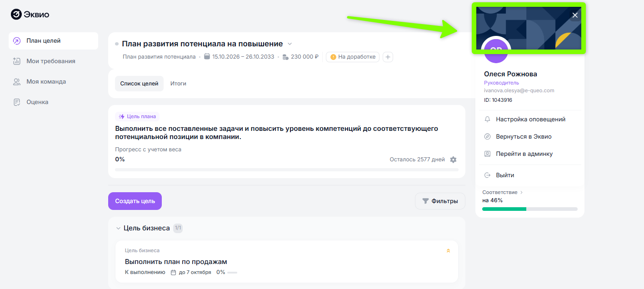Click the Создать цель button
The image size is (644, 289).
pos(135,201)
